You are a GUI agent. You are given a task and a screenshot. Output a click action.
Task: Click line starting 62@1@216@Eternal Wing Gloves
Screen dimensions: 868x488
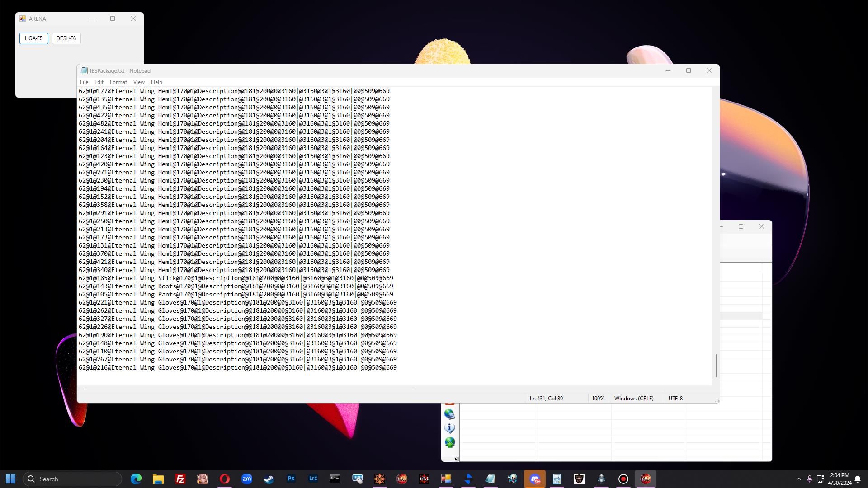(238, 368)
